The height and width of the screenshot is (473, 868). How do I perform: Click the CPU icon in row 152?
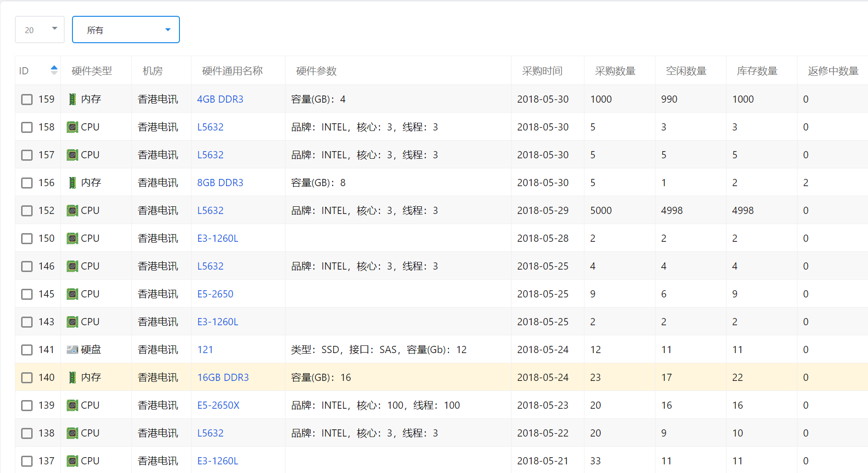(x=72, y=211)
